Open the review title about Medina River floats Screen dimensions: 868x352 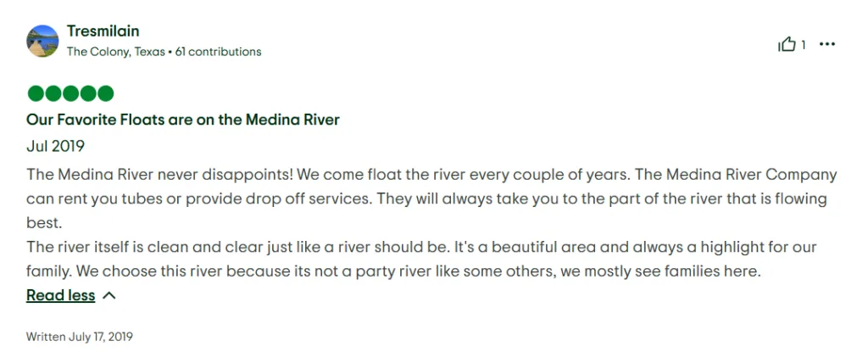coord(183,120)
